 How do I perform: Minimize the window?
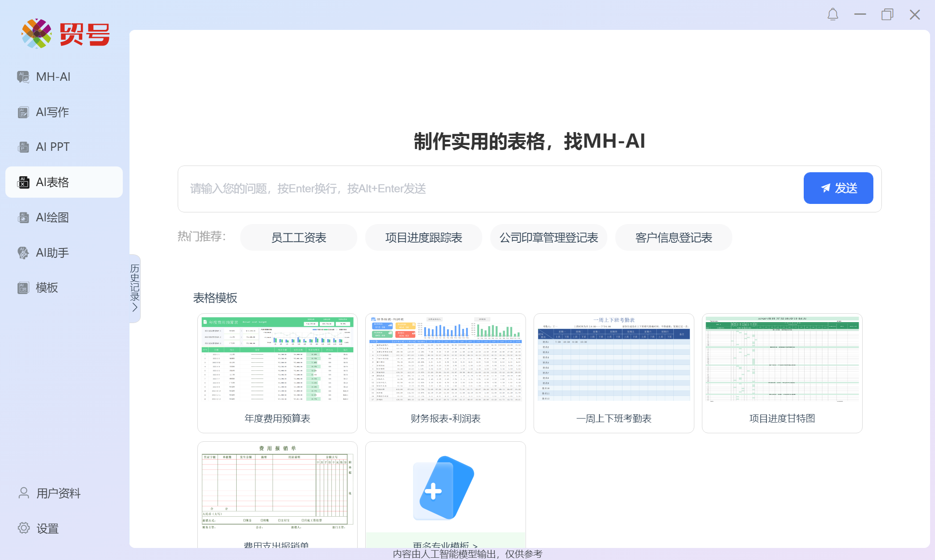860,14
